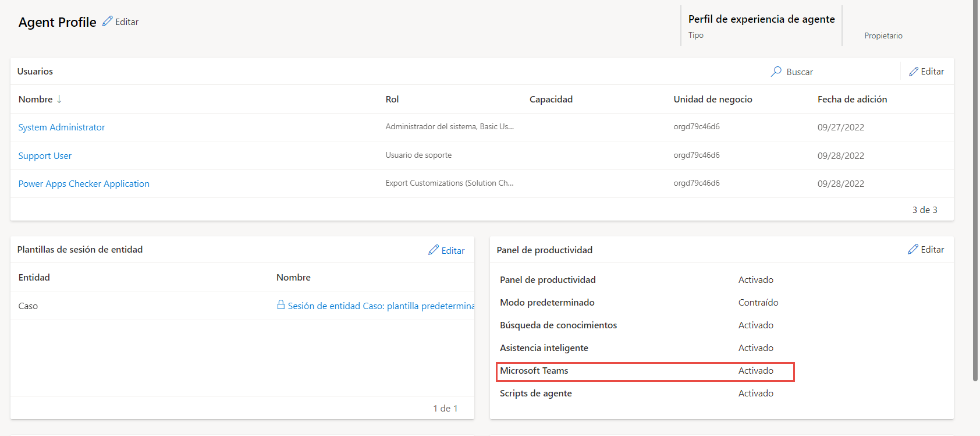The height and width of the screenshot is (436, 980).
Task: Sort users by Rol column header
Action: click(392, 100)
